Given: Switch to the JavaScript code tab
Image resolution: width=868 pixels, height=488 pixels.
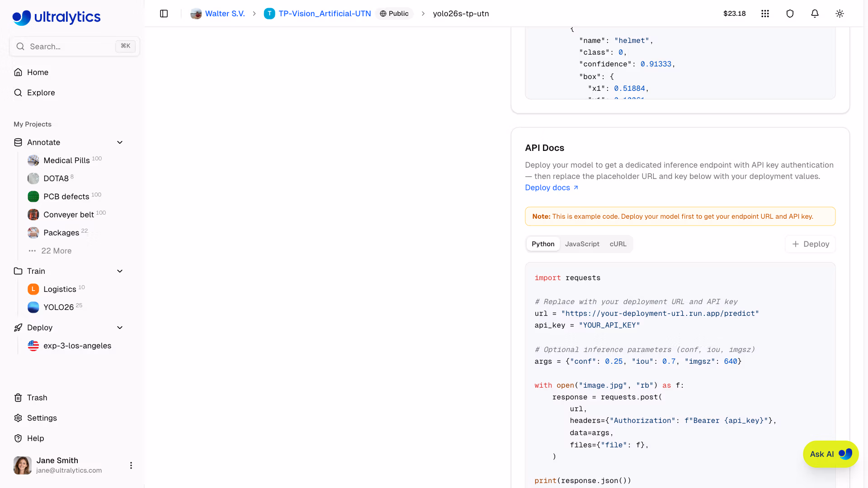Looking at the screenshot, I should [x=582, y=244].
